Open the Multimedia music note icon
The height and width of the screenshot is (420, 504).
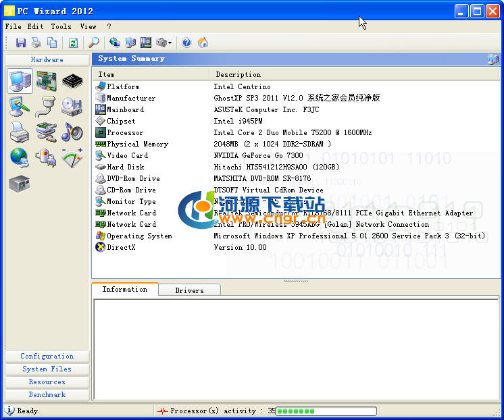(72, 132)
